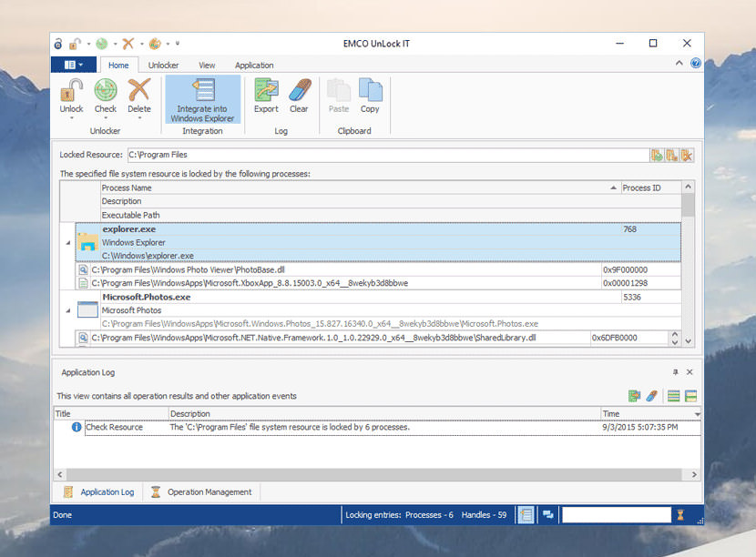Viewport: 756px width, 557px height.
Task: Pin the Application Log panel
Action: tap(675, 372)
